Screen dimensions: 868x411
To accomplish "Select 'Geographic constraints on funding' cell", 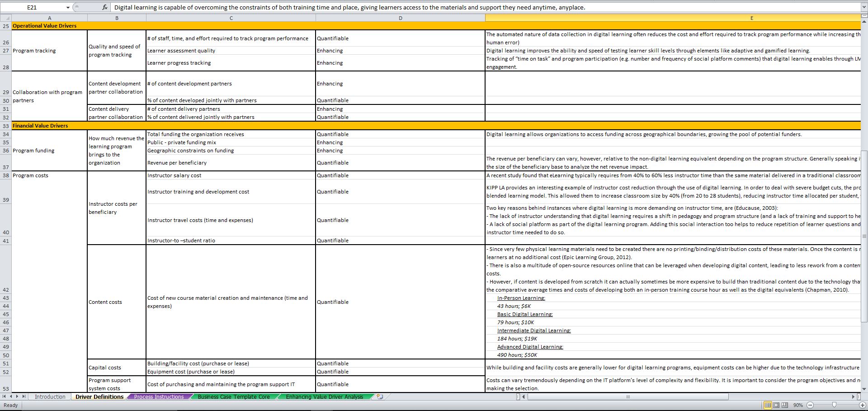I will pos(231,151).
